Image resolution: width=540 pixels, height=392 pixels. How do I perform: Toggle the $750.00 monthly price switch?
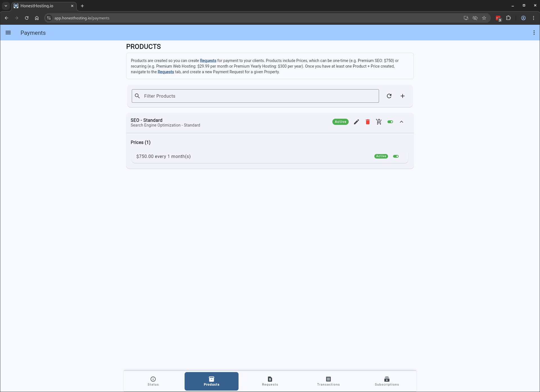(x=396, y=156)
